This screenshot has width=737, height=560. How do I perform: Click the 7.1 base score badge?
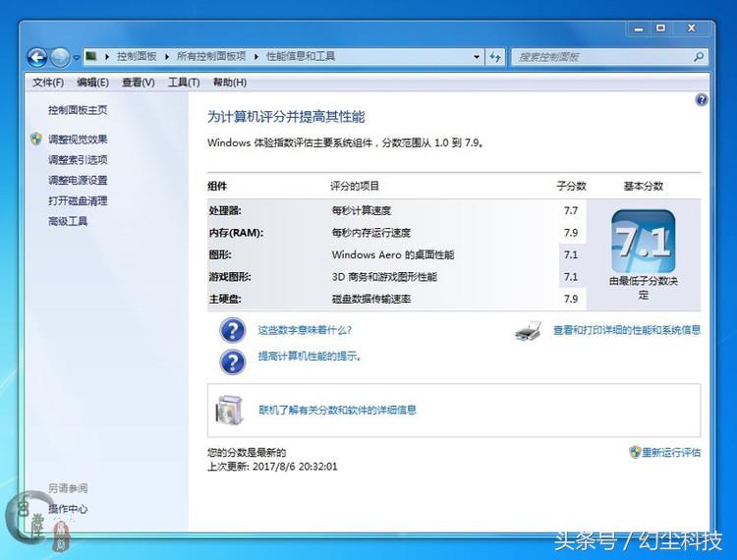point(643,241)
